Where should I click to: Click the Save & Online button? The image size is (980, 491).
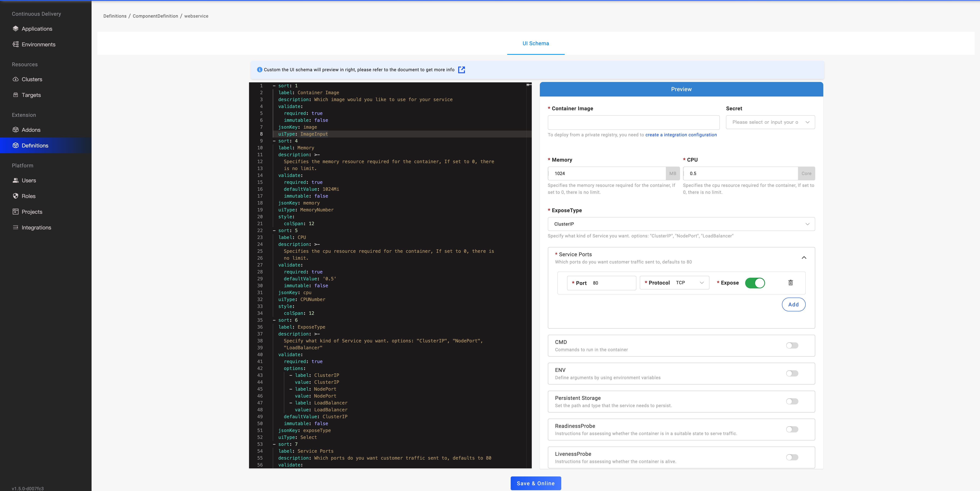tap(535, 483)
